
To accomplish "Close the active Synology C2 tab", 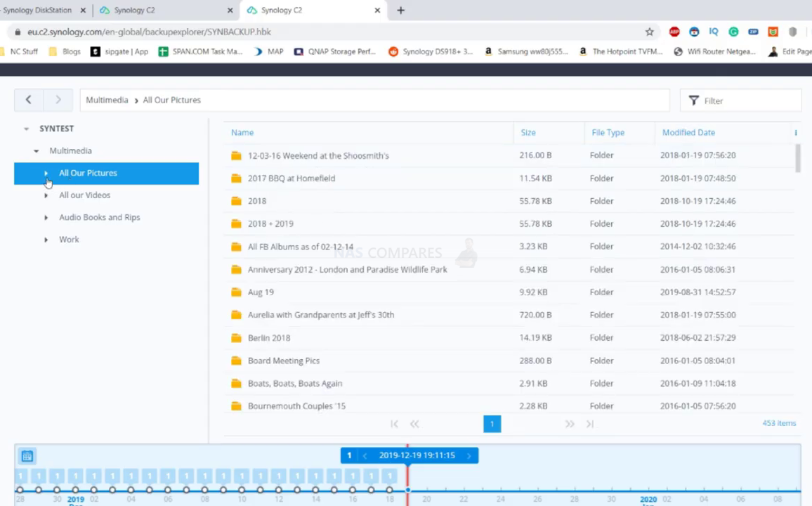I will click(377, 10).
